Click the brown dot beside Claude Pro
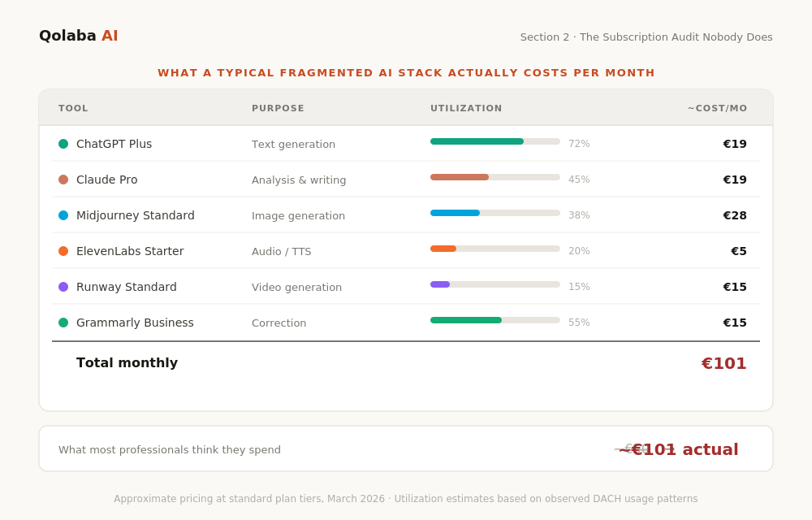Image resolution: width=812 pixels, height=520 pixels. pyautogui.click(x=63, y=180)
